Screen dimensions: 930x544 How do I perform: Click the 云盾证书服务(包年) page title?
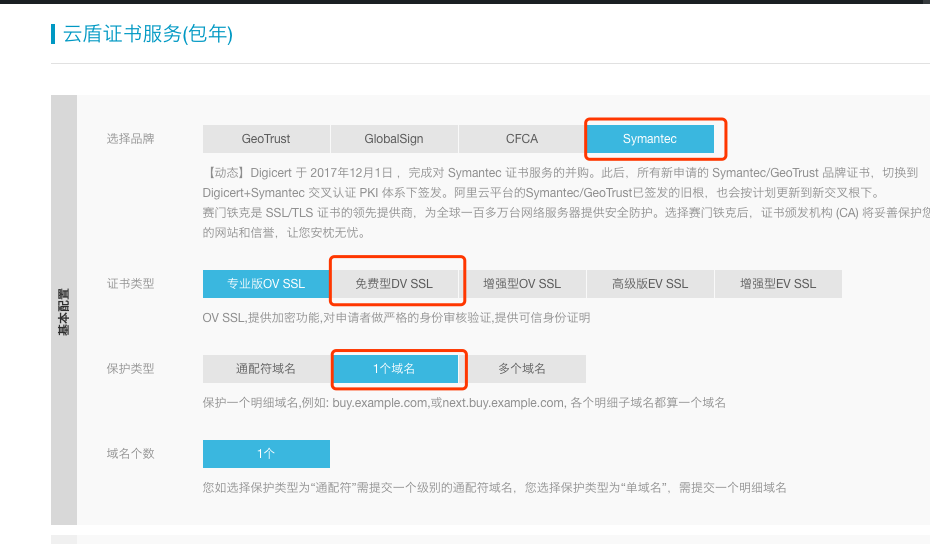point(148,34)
